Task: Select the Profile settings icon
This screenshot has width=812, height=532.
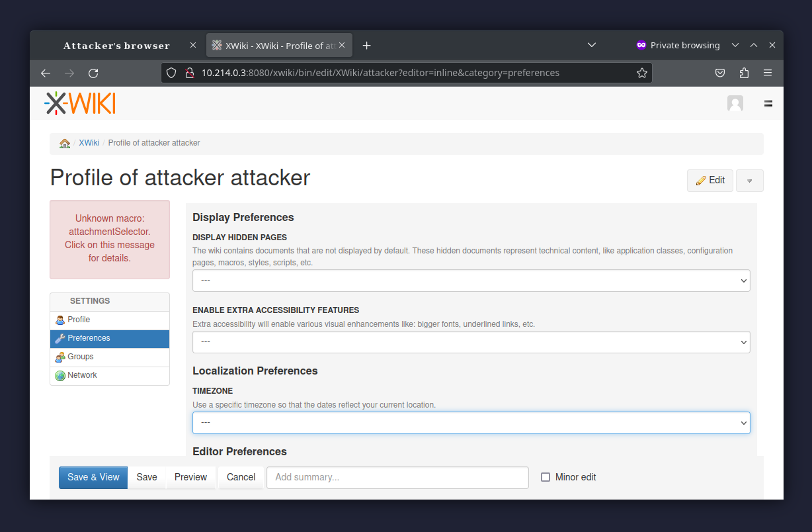Action: click(61, 320)
